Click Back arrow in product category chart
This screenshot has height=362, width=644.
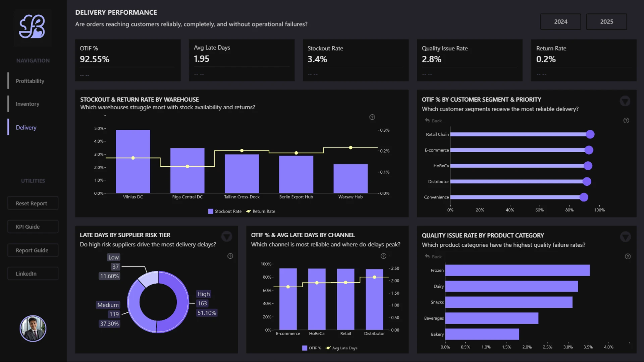(433, 257)
